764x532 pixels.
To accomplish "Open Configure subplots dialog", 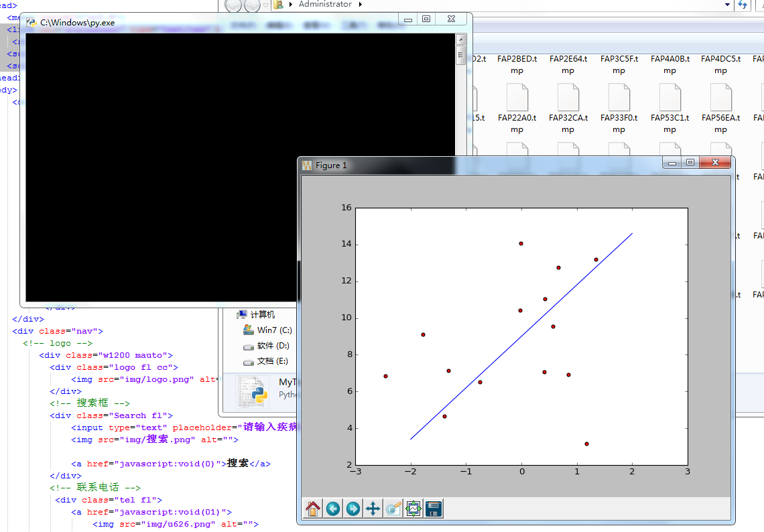I will tap(413, 509).
